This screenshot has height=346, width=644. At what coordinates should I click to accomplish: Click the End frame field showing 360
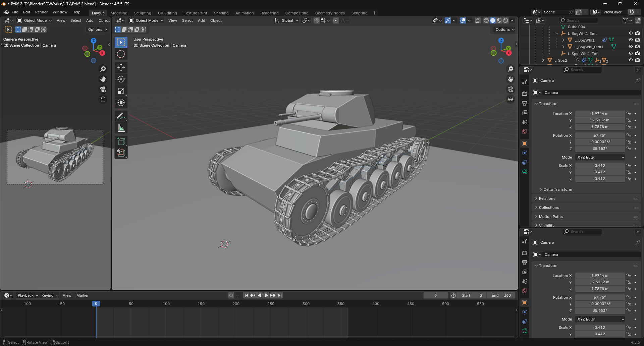point(501,295)
